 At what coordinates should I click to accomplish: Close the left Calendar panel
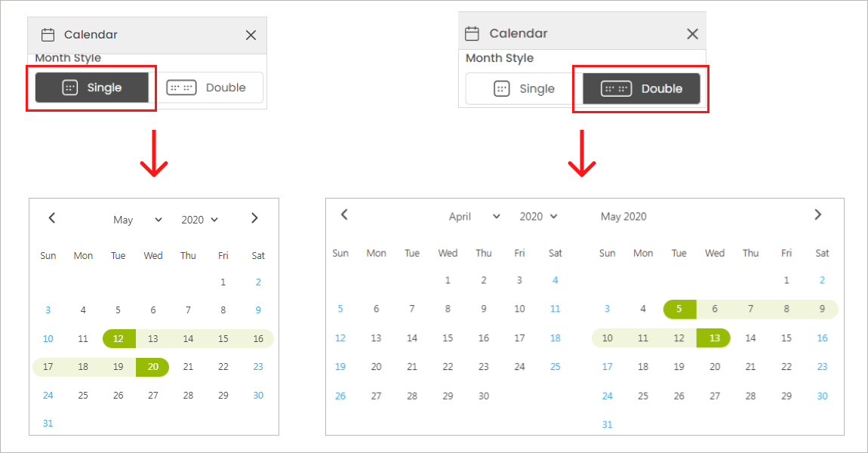251,35
